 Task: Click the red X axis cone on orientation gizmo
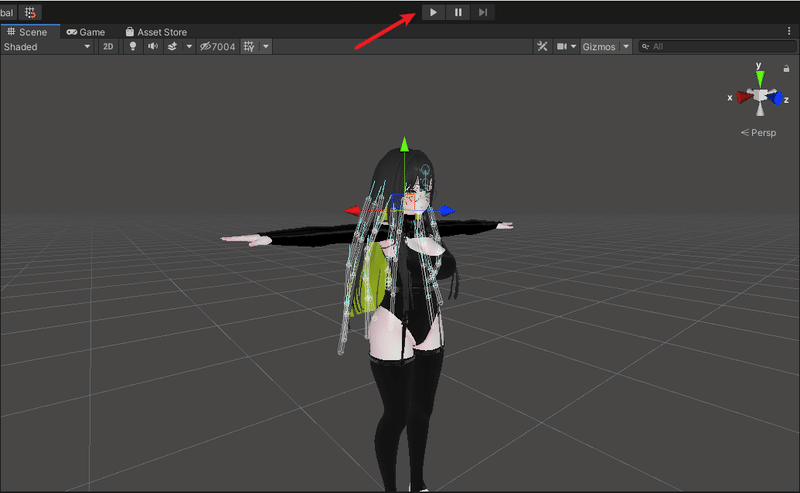pos(744,96)
